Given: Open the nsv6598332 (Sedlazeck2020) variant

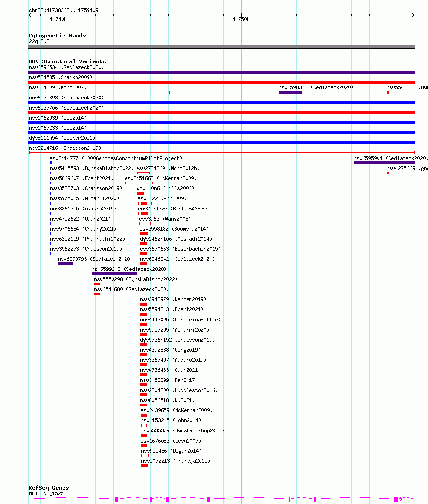Looking at the screenshot, I should pyautogui.click(x=315, y=87).
